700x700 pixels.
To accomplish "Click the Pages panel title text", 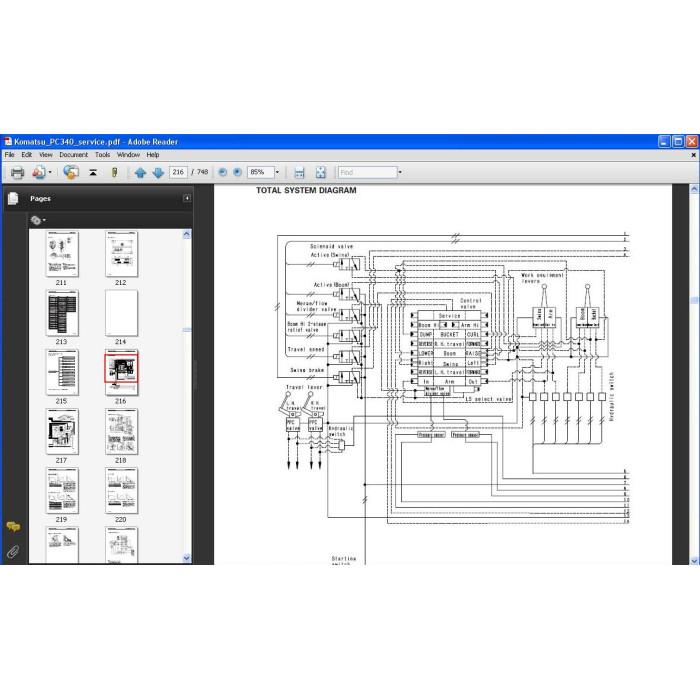I will 40,199.
